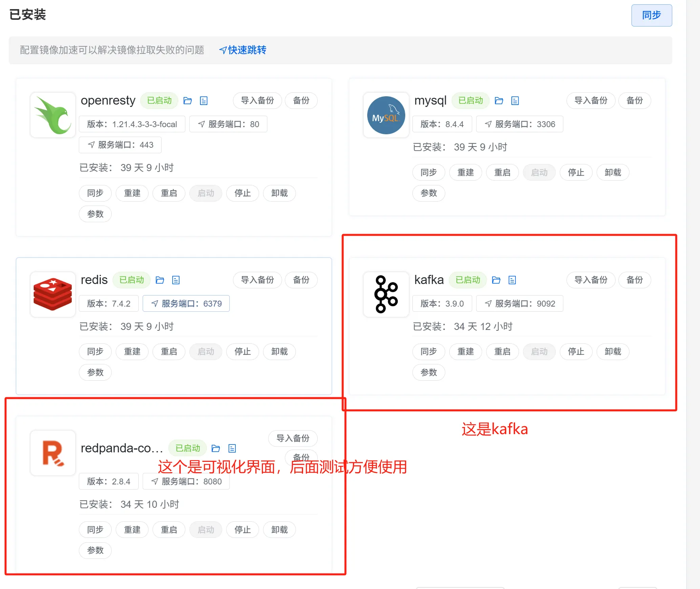Click the MySQL app logo
This screenshot has width=700, height=589.
point(386,115)
